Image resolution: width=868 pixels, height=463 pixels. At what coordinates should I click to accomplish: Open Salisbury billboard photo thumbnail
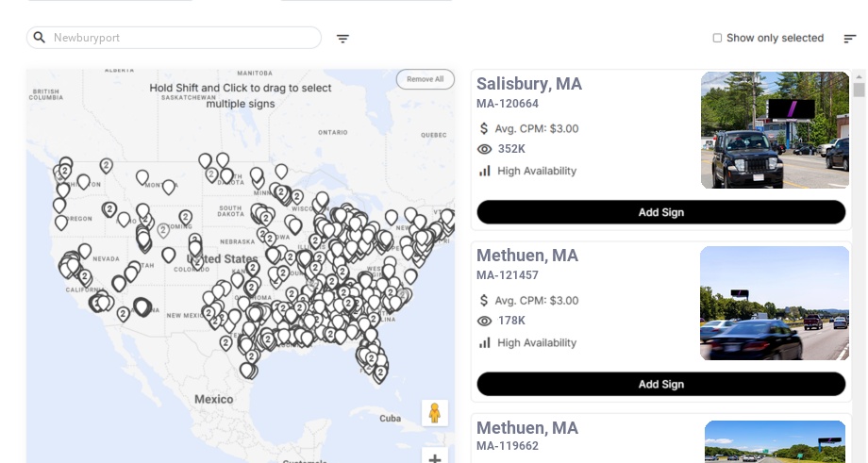[775, 130]
